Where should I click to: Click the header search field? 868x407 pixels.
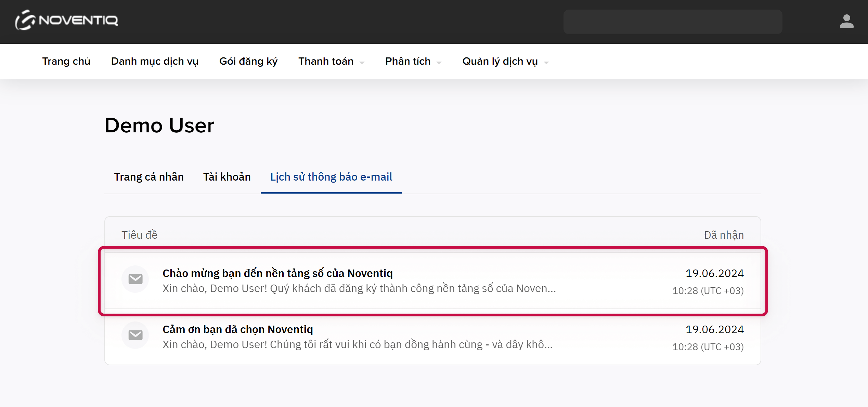(x=672, y=22)
